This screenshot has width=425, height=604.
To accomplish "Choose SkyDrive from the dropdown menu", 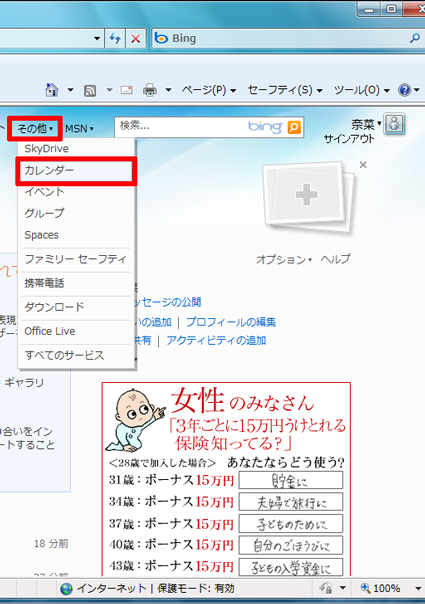I will 76,149.
